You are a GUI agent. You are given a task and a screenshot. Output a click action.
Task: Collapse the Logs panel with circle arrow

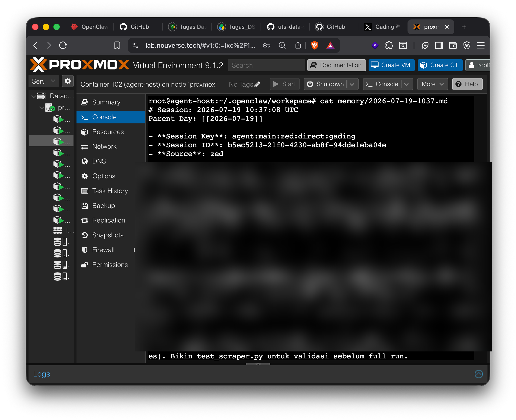click(479, 374)
